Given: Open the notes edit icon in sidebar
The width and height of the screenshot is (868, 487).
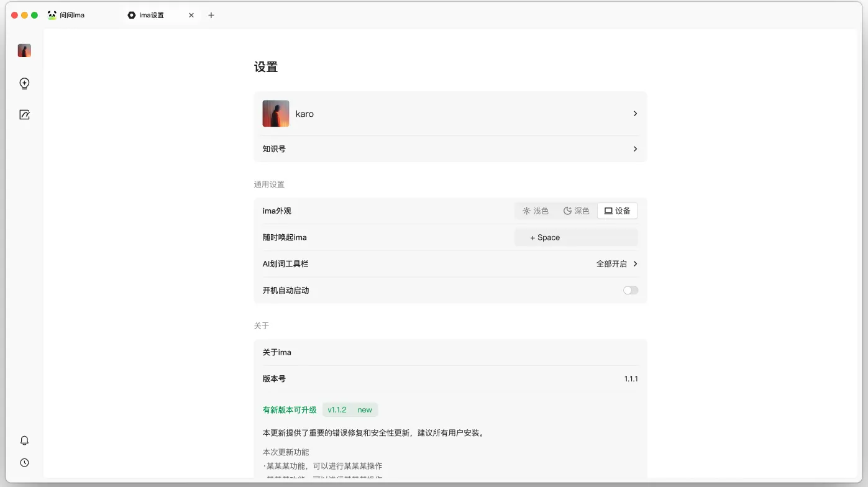Looking at the screenshot, I should (x=24, y=115).
